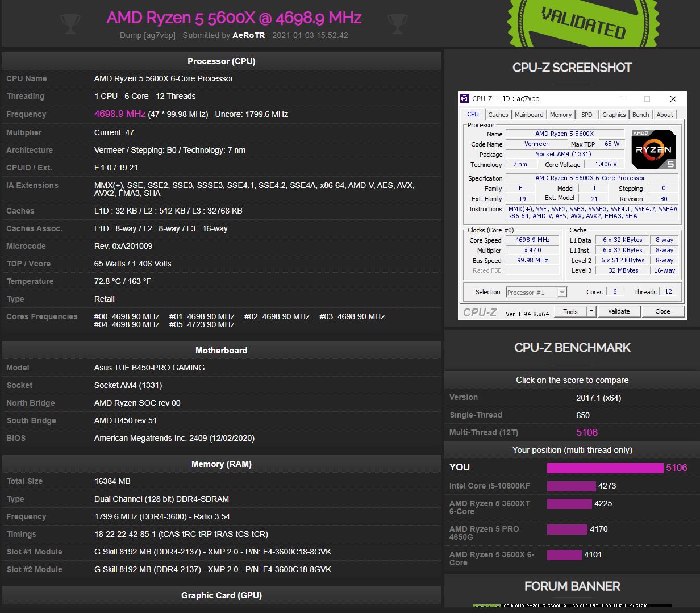700x613 pixels.
Task: Open submitter AeRoTR profile link
Action: pos(249,35)
